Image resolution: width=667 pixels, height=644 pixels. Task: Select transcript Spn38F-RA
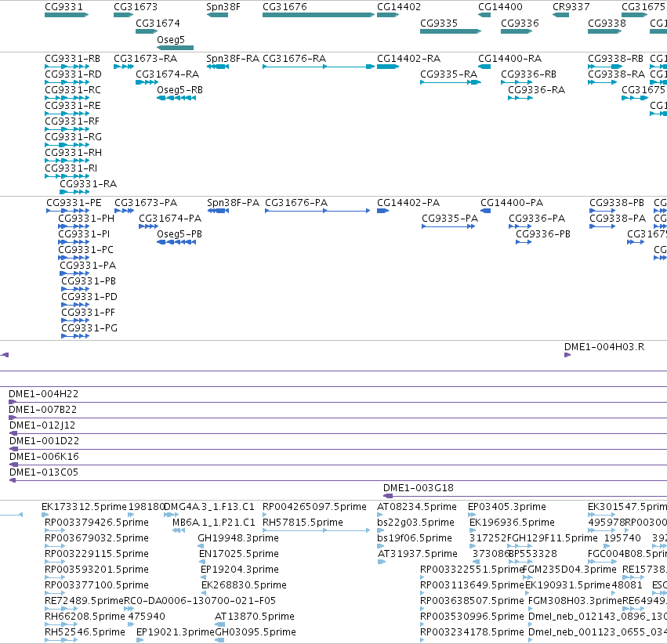pos(217,67)
